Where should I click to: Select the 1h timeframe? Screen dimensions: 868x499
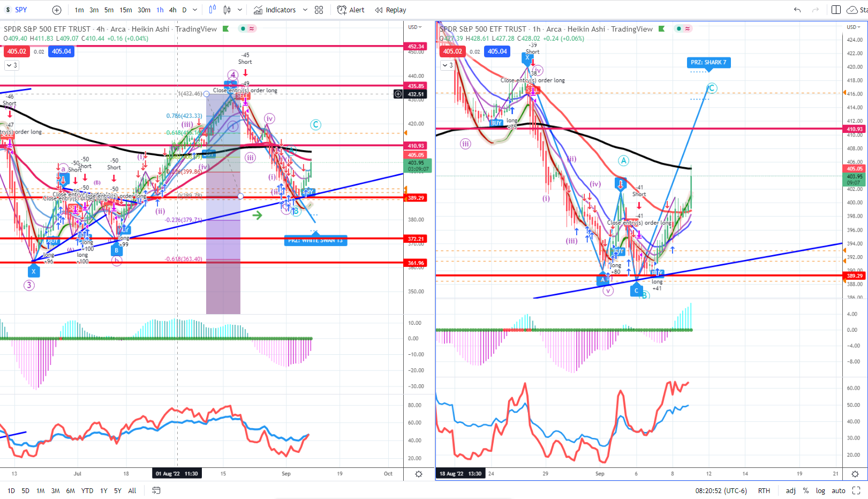coord(160,10)
